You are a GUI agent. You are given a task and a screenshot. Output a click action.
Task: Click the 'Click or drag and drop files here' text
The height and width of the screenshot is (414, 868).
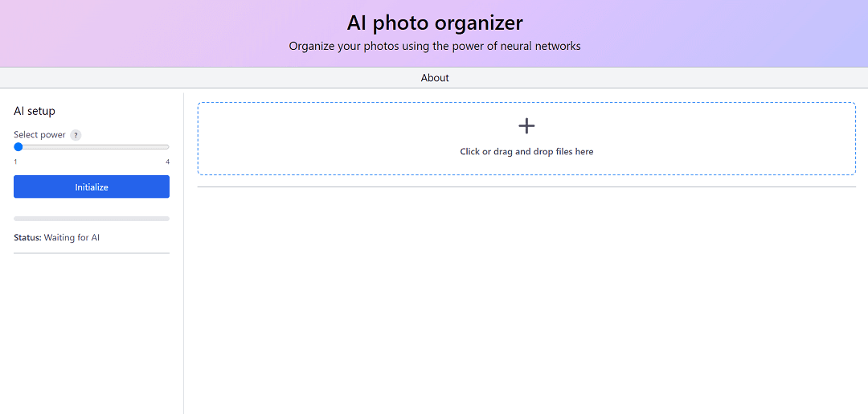(x=526, y=152)
